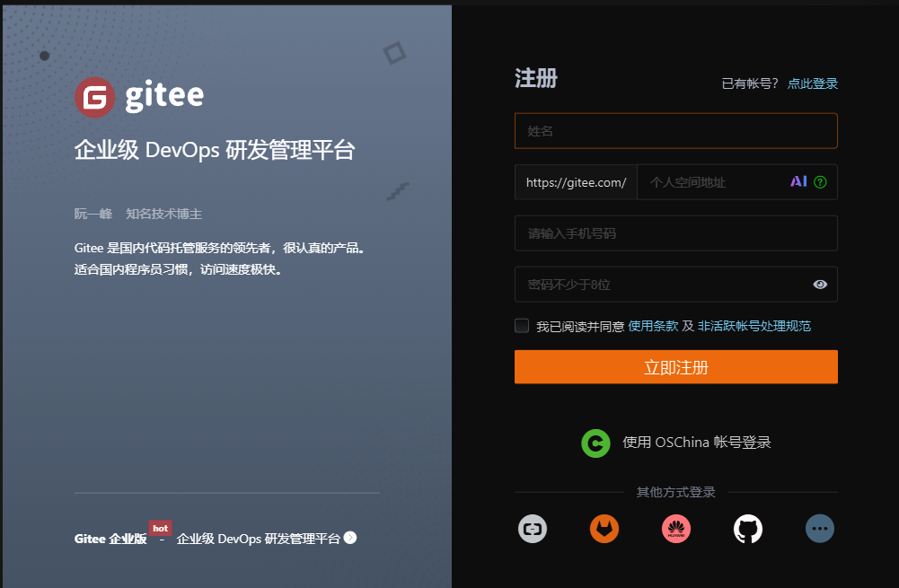Sign in with GitLab fox icon
This screenshot has height=588, width=899.
click(x=604, y=529)
